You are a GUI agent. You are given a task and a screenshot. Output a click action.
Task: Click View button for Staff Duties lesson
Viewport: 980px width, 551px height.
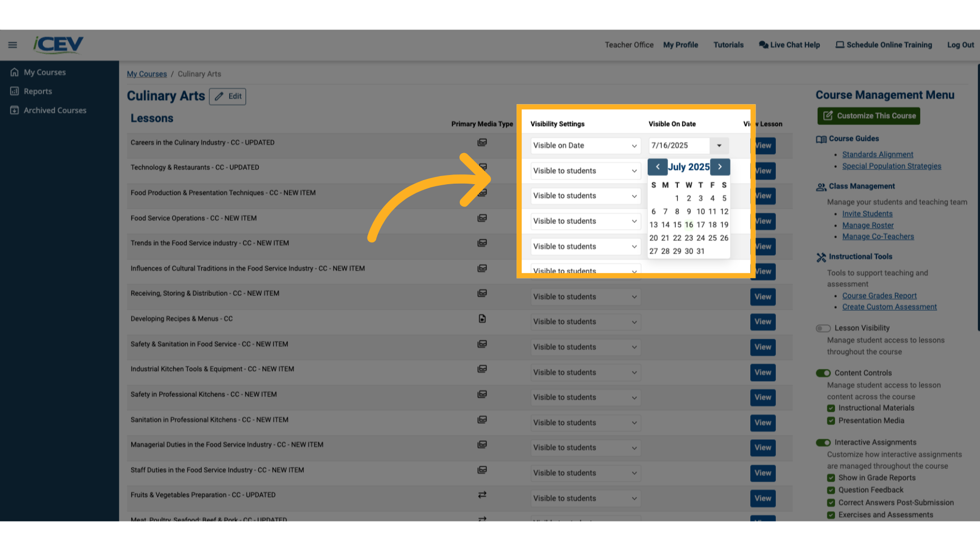point(763,473)
